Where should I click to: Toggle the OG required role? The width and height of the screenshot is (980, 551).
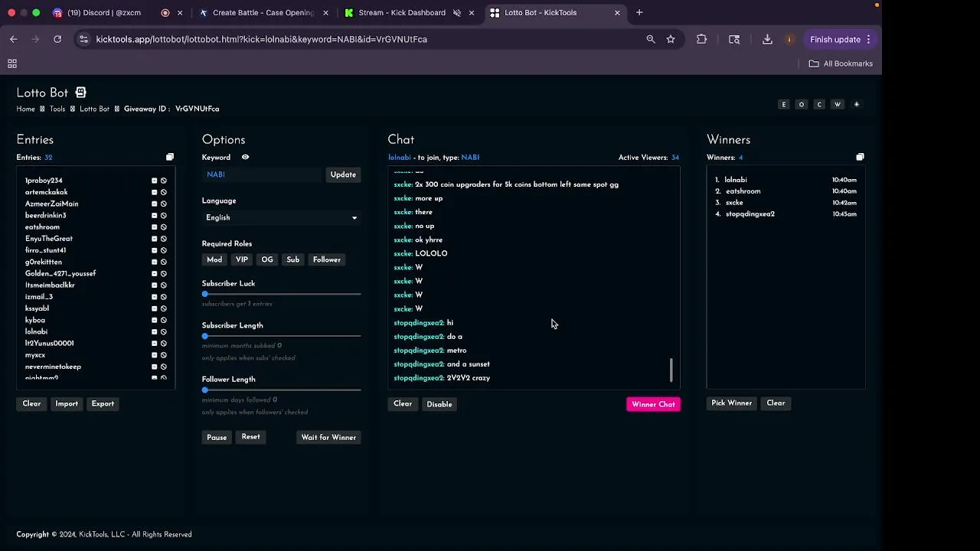coord(267,259)
